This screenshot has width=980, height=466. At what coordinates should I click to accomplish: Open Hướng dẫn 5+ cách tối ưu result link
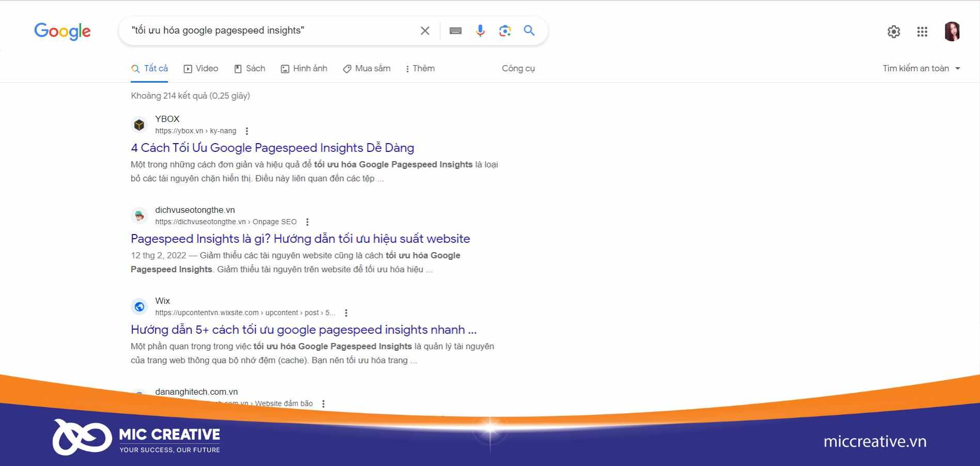(x=304, y=330)
